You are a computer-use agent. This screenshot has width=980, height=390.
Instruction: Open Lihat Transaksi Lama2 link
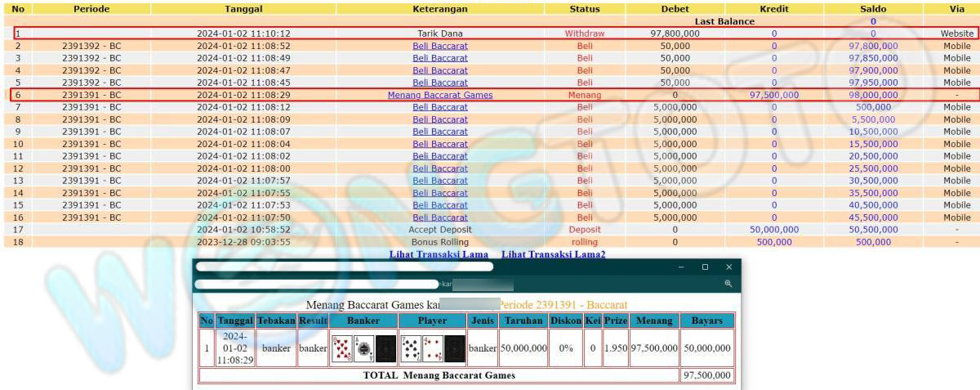click(x=553, y=254)
